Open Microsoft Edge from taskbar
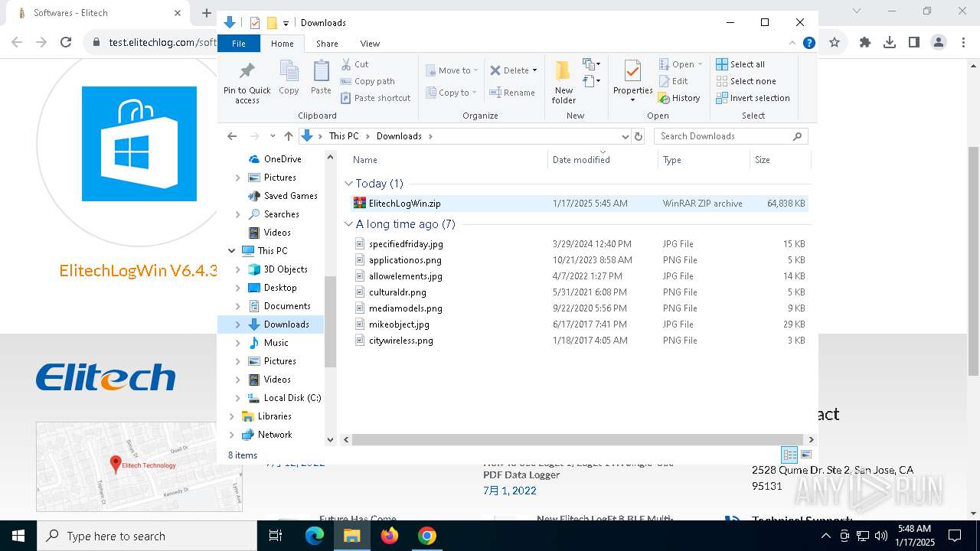 coord(315,536)
